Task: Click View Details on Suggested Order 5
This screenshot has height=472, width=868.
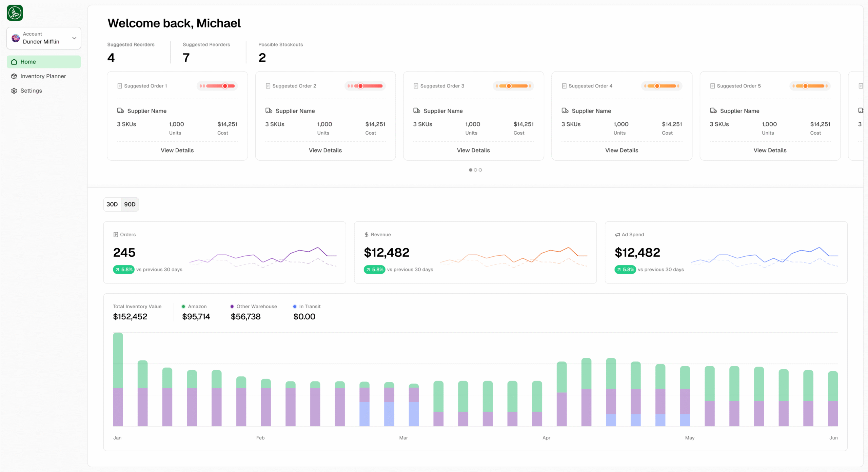Action: click(770, 150)
